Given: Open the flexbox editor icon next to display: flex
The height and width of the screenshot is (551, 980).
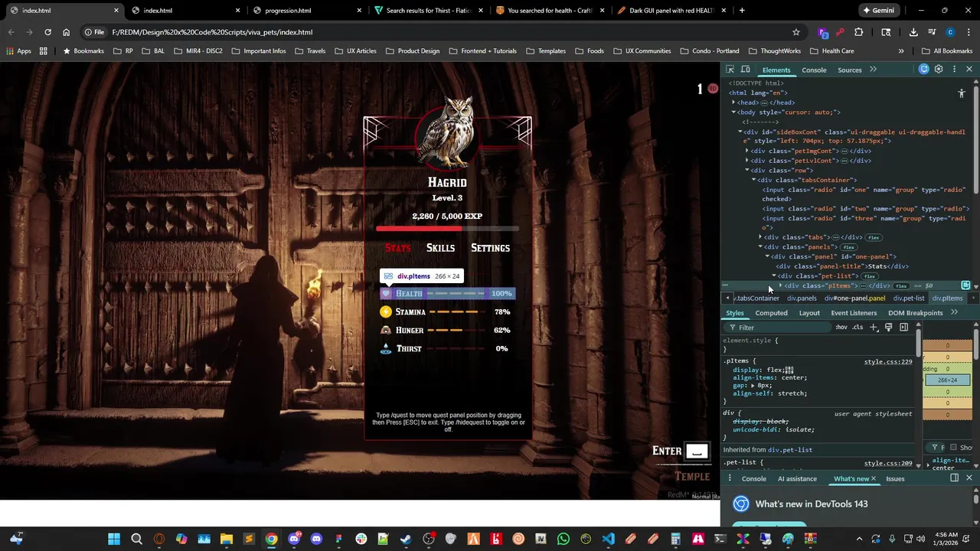Looking at the screenshot, I should [x=789, y=370].
